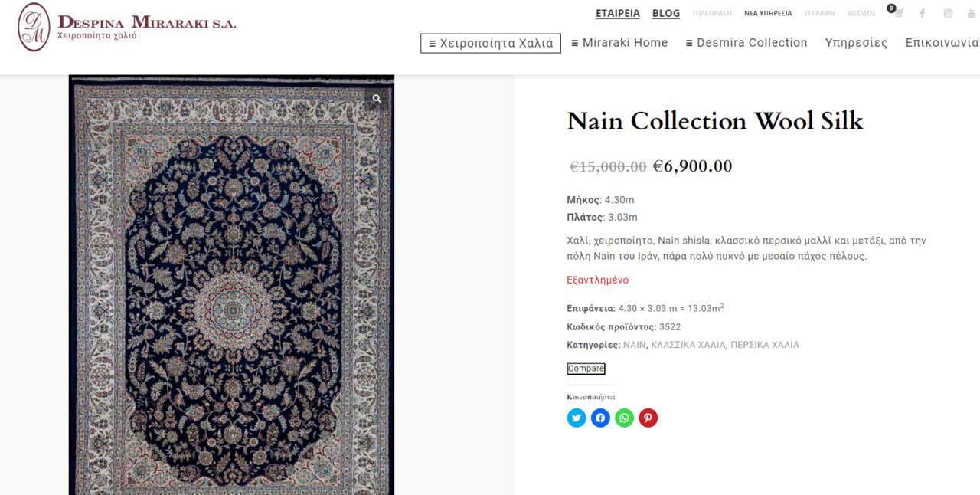
Task: Expand the Miraraki Home menu
Action: point(619,43)
